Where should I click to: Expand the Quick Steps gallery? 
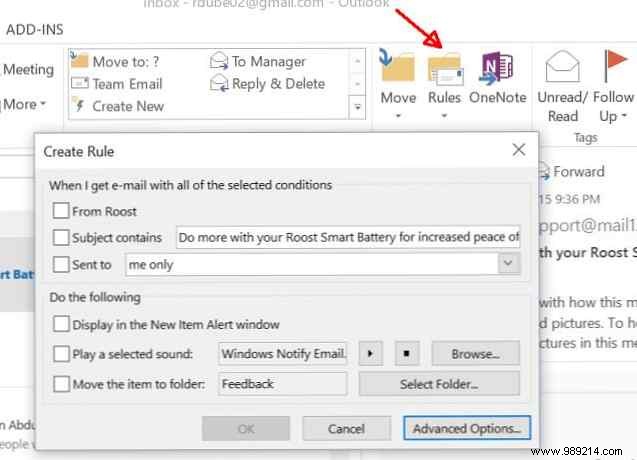[x=358, y=108]
